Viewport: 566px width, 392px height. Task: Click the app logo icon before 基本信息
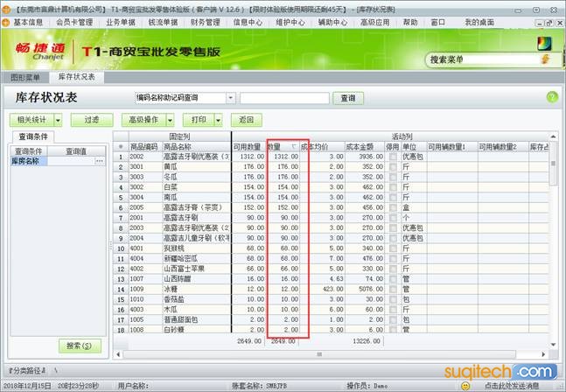click(6, 23)
